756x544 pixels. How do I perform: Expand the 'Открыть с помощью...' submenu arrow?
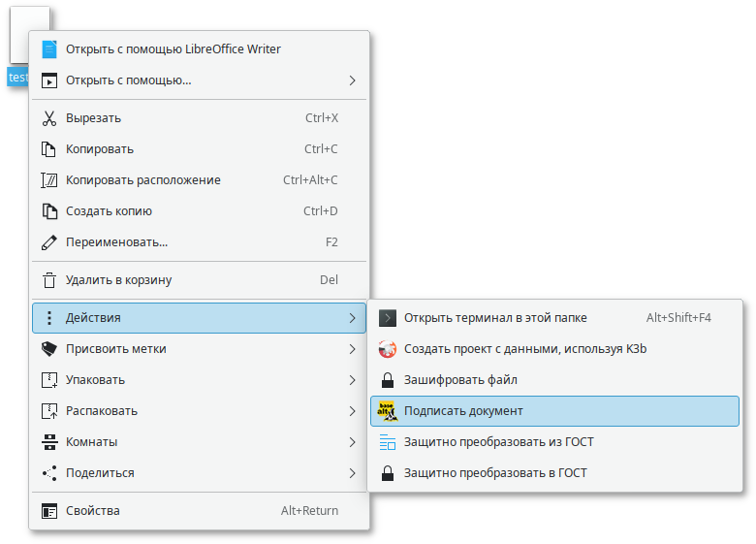pos(353,80)
